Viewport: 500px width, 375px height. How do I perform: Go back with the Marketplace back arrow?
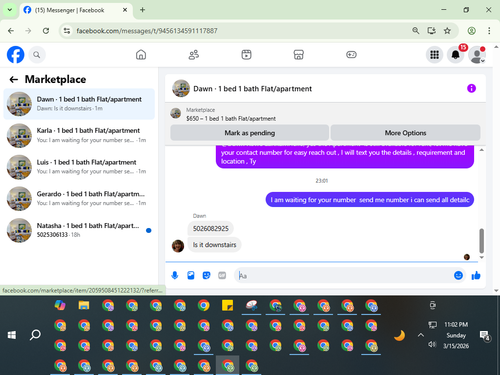pyautogui.click(x=14, y=79)
